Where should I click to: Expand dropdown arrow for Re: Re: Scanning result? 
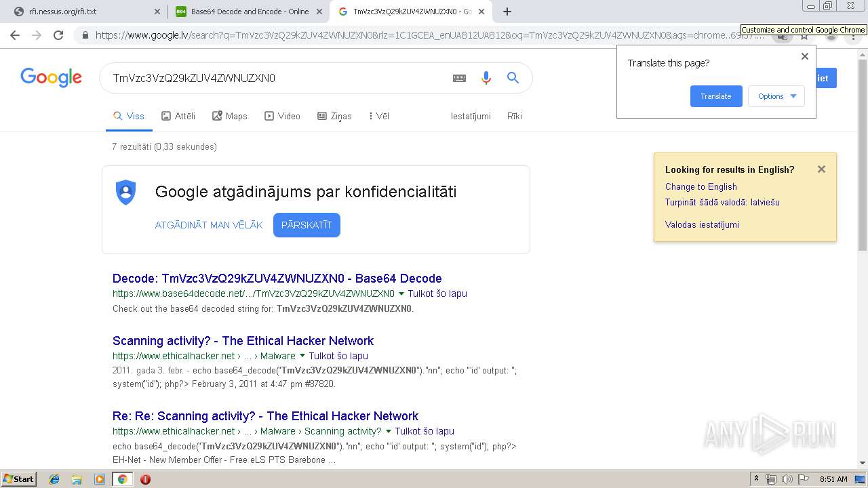[x=389, y=431]
